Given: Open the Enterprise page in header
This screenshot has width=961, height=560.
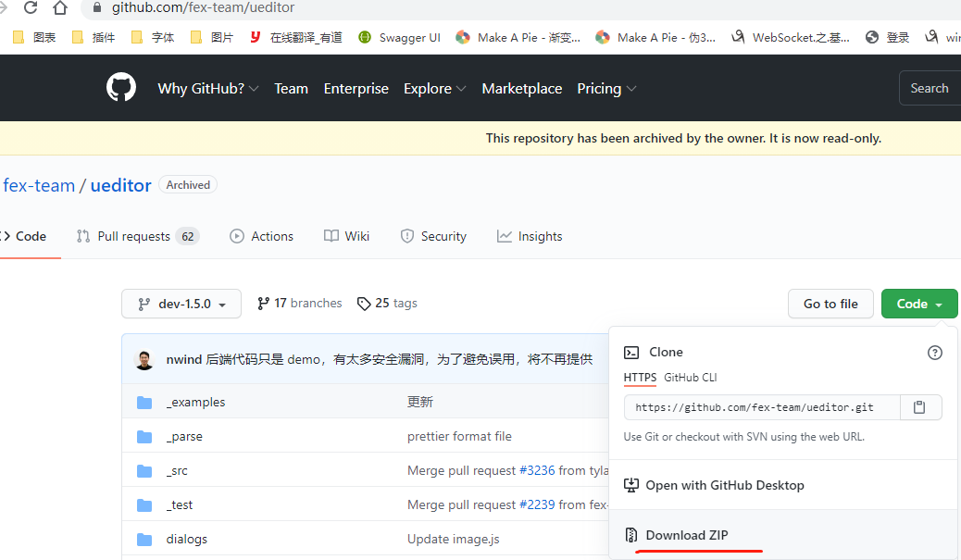Looking at the screenshot, I should [x=356, y=89].
